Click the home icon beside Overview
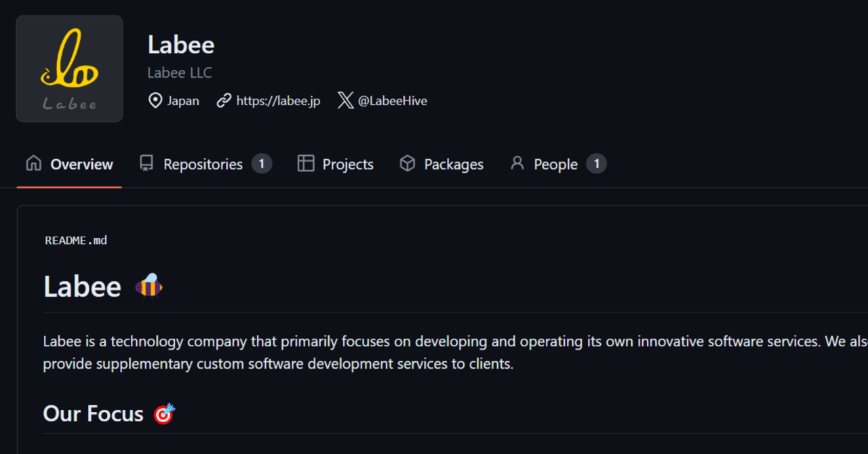Screen dimensions: 868x454 [x=33, y=163]
